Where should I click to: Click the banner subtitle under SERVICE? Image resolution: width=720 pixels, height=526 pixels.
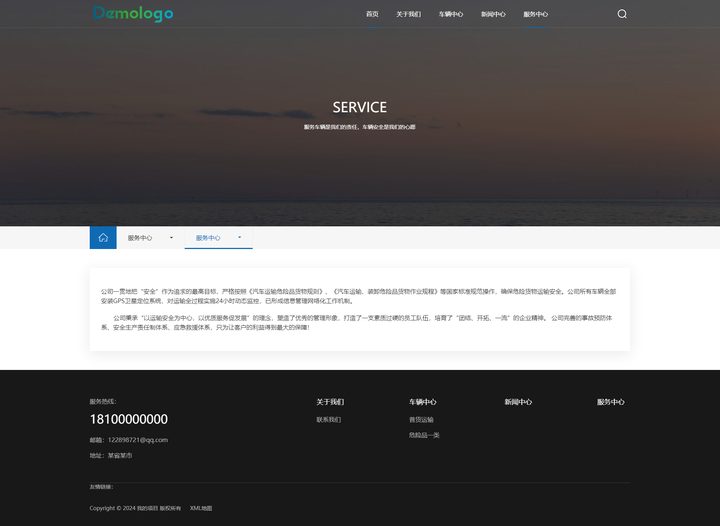click(x=360, y=127)
